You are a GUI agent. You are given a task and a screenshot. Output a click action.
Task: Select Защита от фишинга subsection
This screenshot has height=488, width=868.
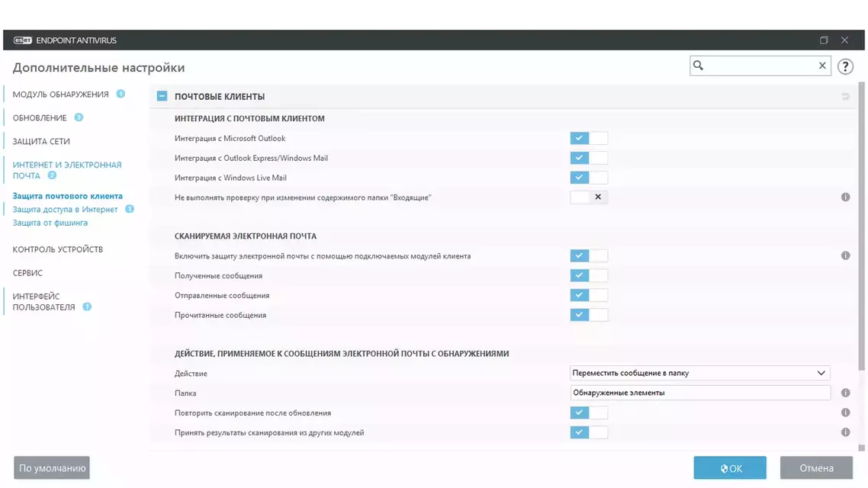[x=50, y=223]
